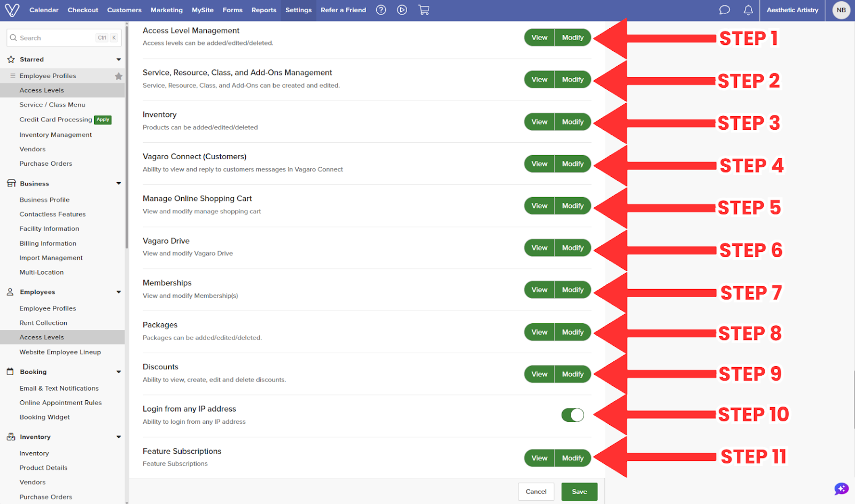
Task: Cancel the access level edits
Action: [536, 492]
